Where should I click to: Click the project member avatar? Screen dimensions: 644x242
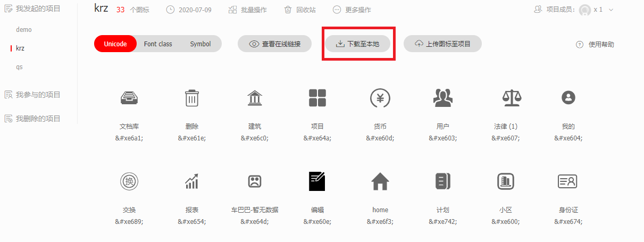coord(585,10)
